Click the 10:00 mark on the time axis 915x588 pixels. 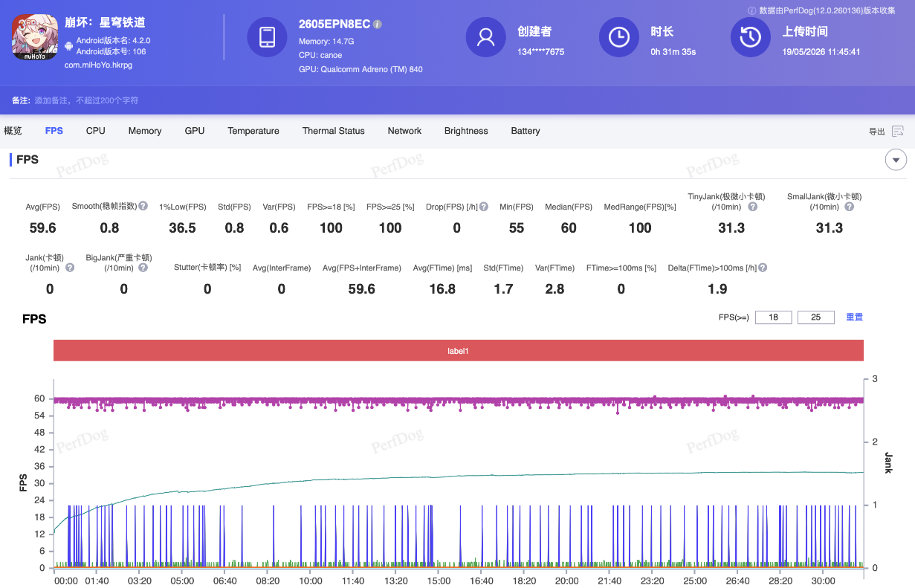click(x=310, y=581)
